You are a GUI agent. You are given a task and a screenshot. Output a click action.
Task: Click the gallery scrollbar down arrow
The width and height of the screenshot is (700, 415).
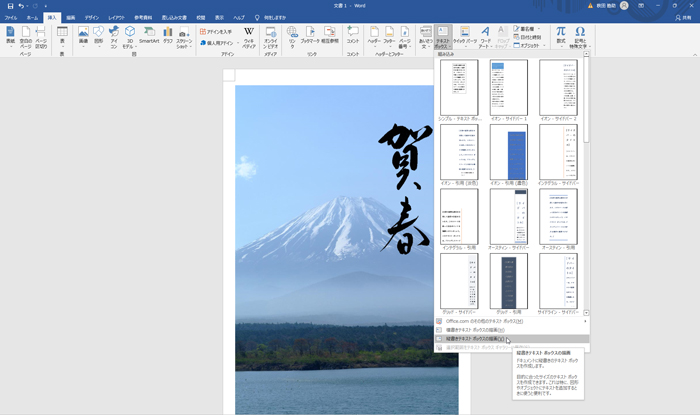point(586,313)
